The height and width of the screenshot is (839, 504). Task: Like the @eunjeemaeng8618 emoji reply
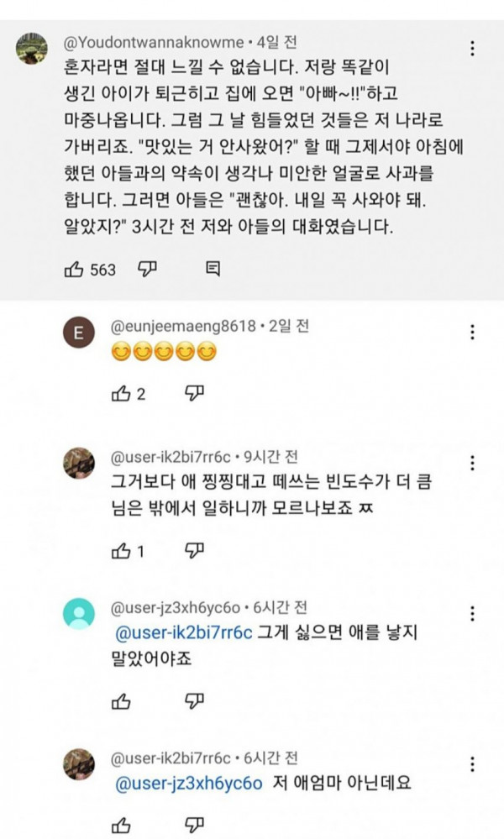point(122,393)
